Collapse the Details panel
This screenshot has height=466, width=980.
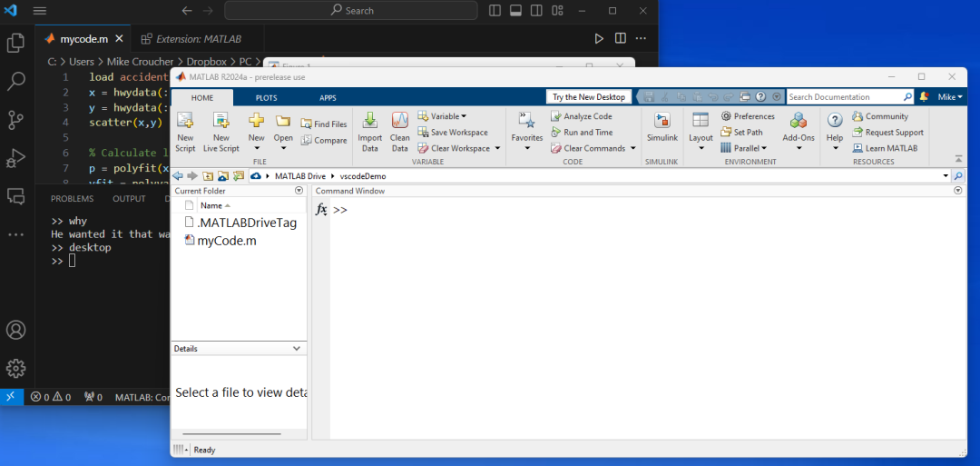tap(297, 349)
